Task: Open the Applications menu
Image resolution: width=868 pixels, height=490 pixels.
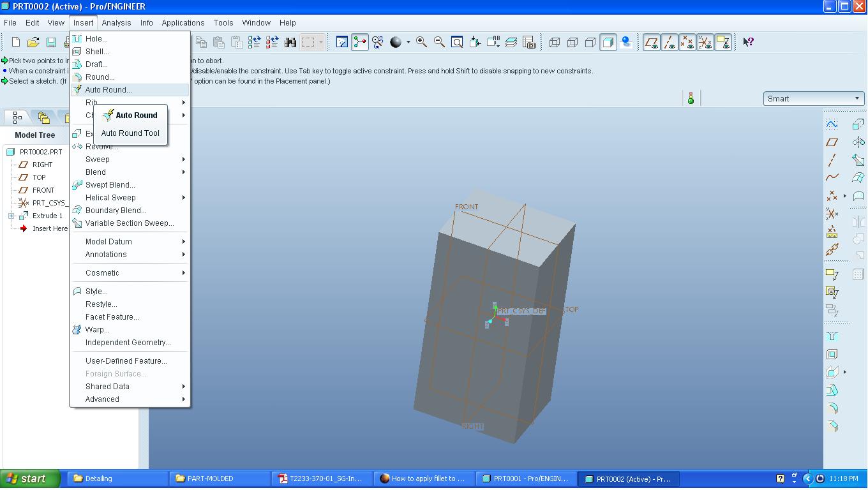Action: click(183, 22)
